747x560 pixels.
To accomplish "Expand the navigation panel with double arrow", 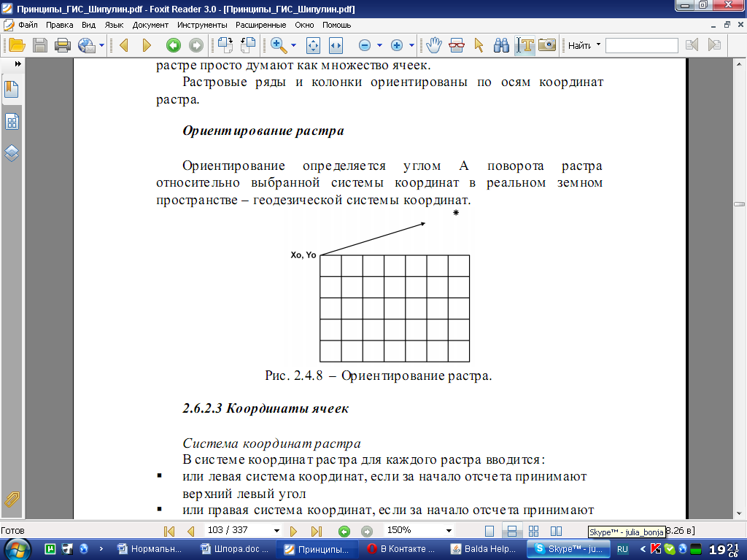I will point(18,63).
